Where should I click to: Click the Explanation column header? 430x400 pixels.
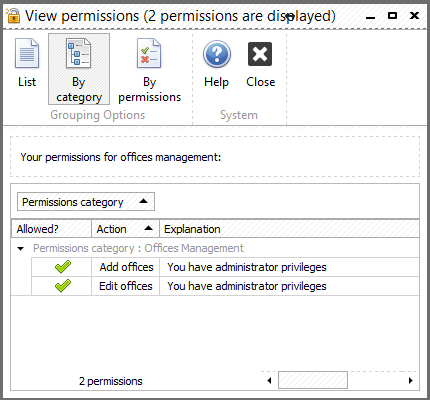click(289, 229)
